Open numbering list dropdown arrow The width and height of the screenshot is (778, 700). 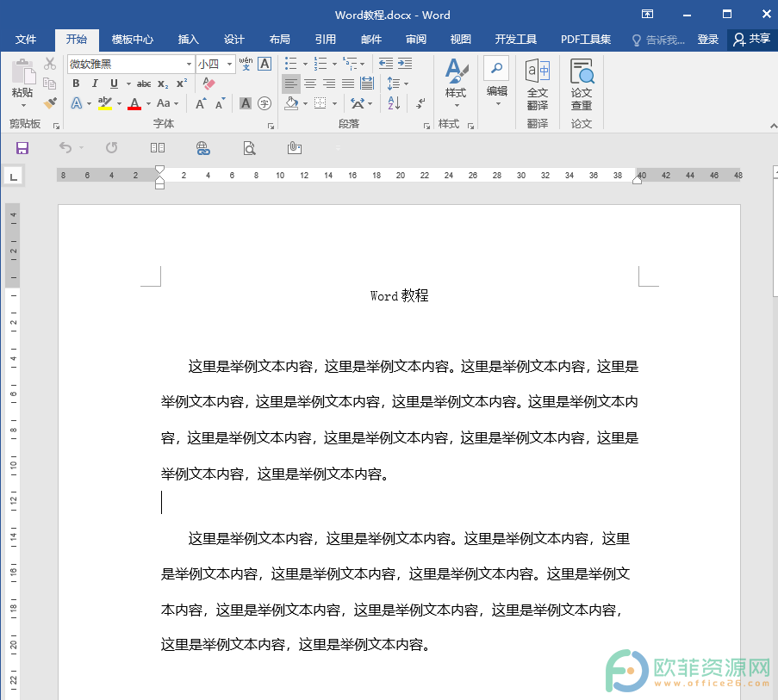(334, 64)
